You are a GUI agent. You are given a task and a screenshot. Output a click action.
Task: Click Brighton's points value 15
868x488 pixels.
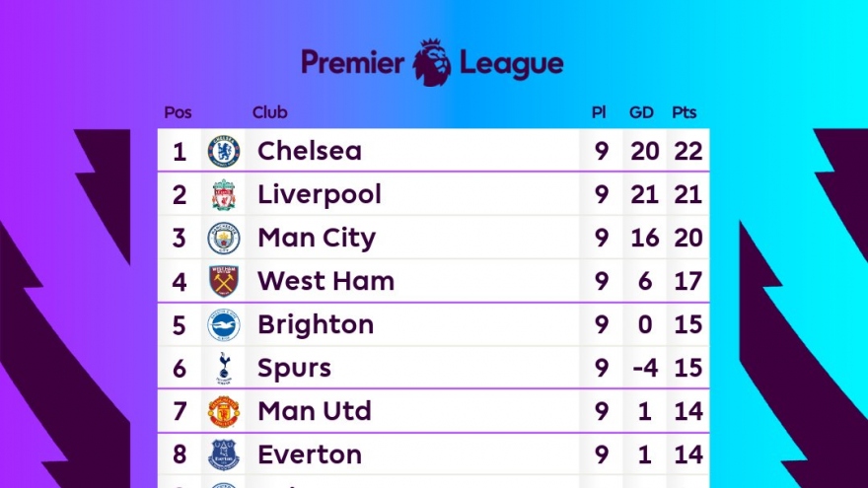tap(688, 325)
